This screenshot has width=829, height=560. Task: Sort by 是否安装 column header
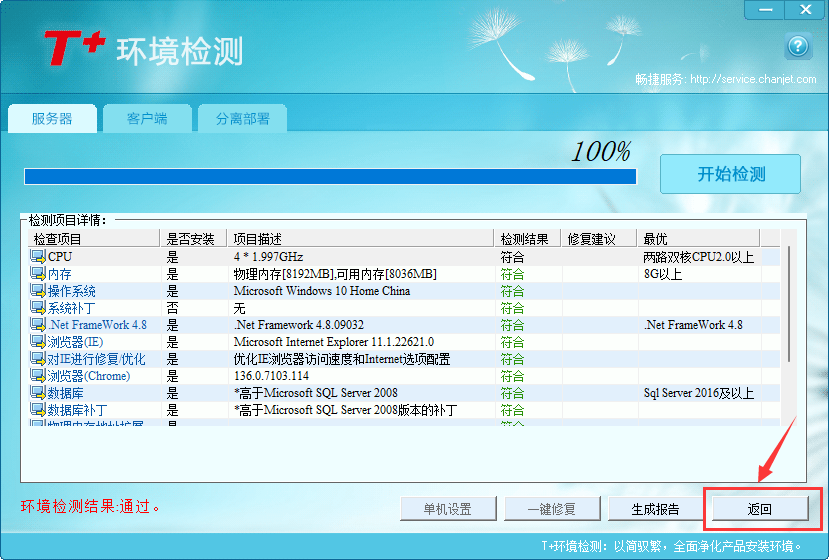193,239
